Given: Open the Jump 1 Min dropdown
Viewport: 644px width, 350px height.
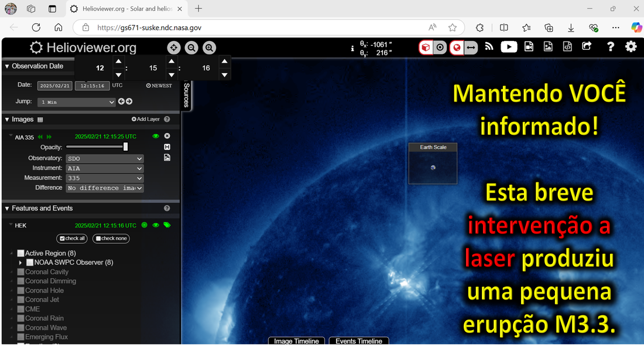Looking at the screenshot, I should [x=76, y=102].
